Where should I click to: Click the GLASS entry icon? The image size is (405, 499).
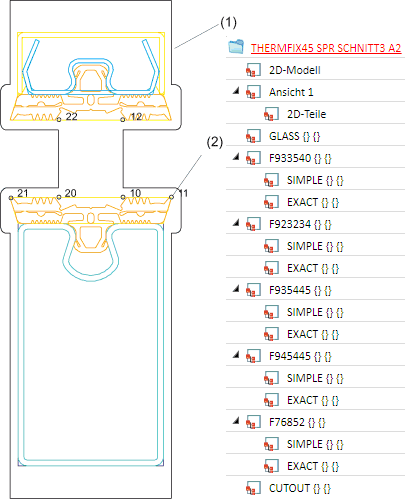pyautogui.click(x=253, y=136)
